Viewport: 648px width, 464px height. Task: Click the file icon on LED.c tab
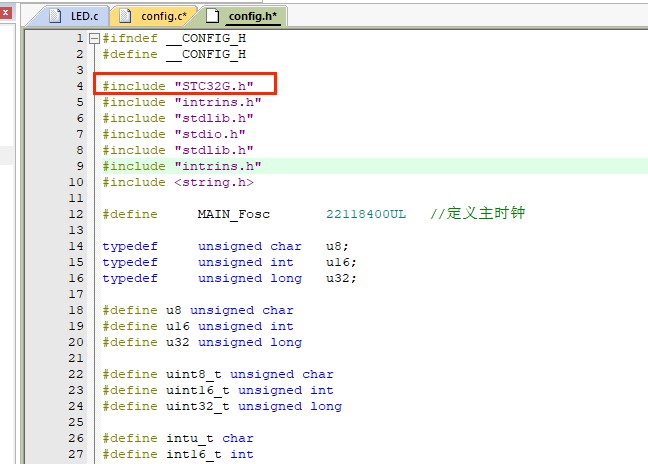[x=57, y=15]
